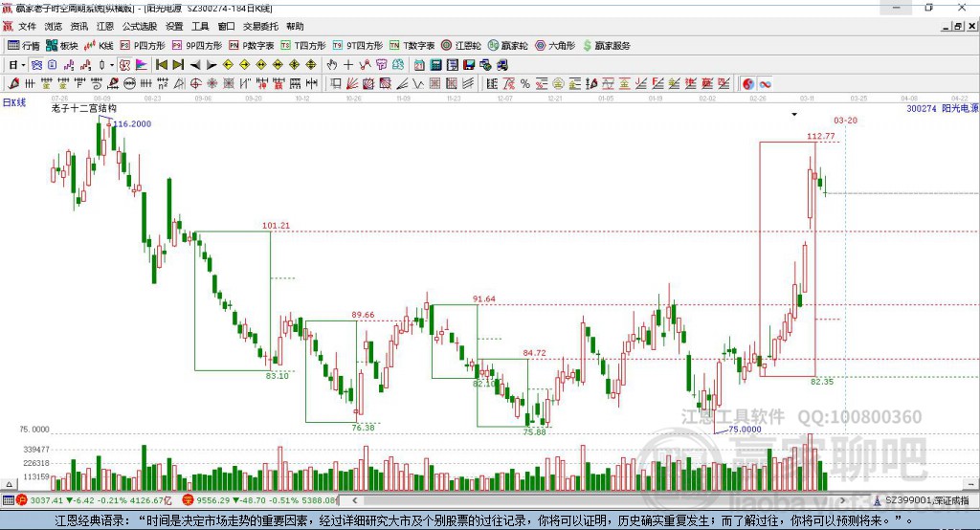Select the angle lines tool icon
Image resolution: width=980 pixels, height=530 pixels.
pos(402,84)
